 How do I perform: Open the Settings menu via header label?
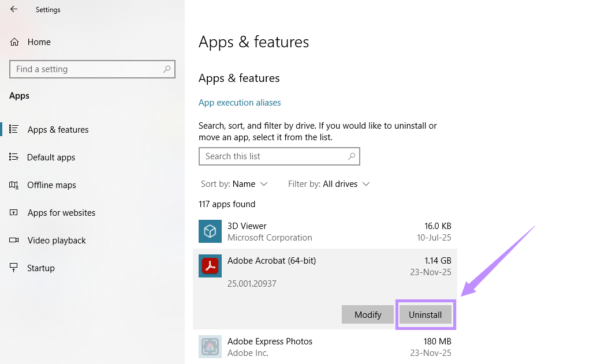click(x=48, y=9)
